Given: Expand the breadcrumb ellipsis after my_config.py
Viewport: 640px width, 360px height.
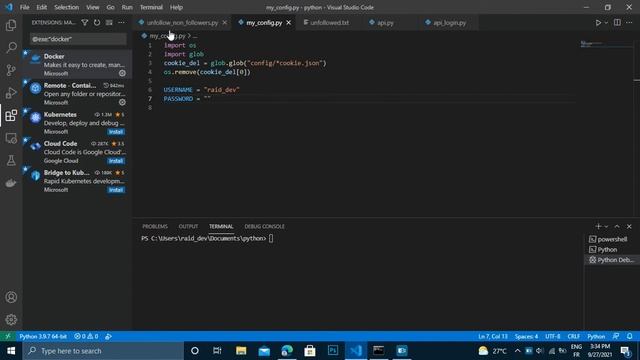Looking at the screenshot, I should (x=195, y=36).
